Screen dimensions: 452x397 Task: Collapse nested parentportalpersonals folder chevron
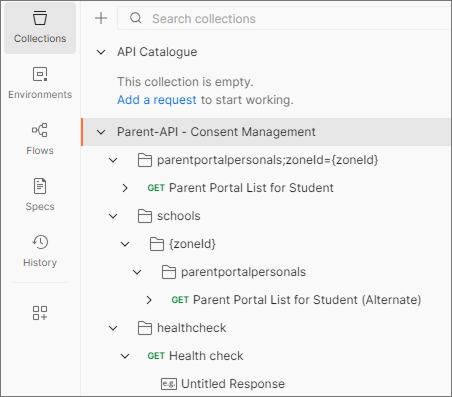137,272
